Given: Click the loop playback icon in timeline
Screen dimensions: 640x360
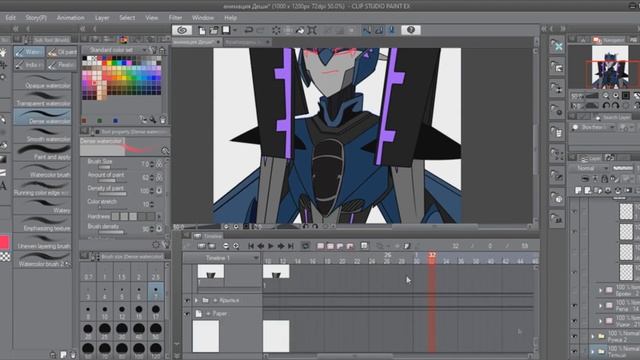Looking at the screenshot, I should [x=305, y=246].
